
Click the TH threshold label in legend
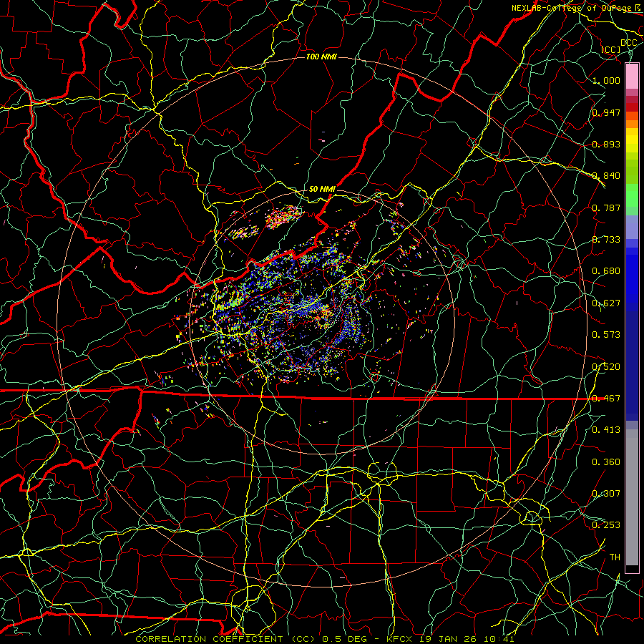(615, 557)
